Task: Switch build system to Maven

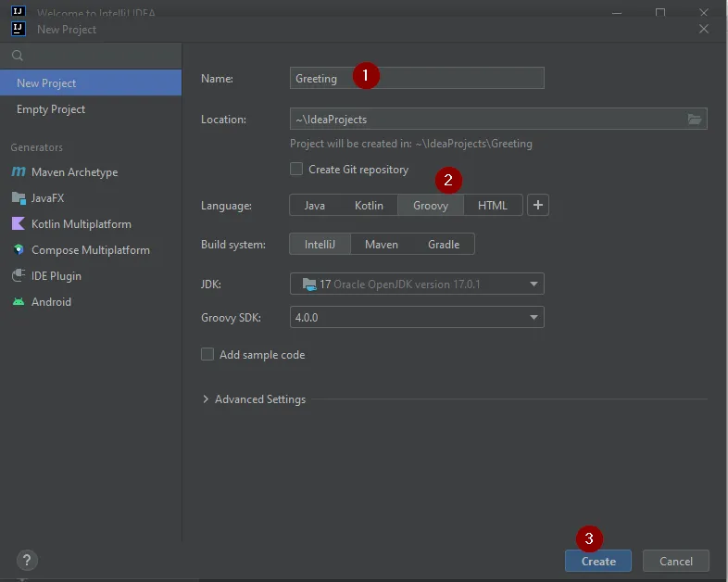Action: click(381, 245)
